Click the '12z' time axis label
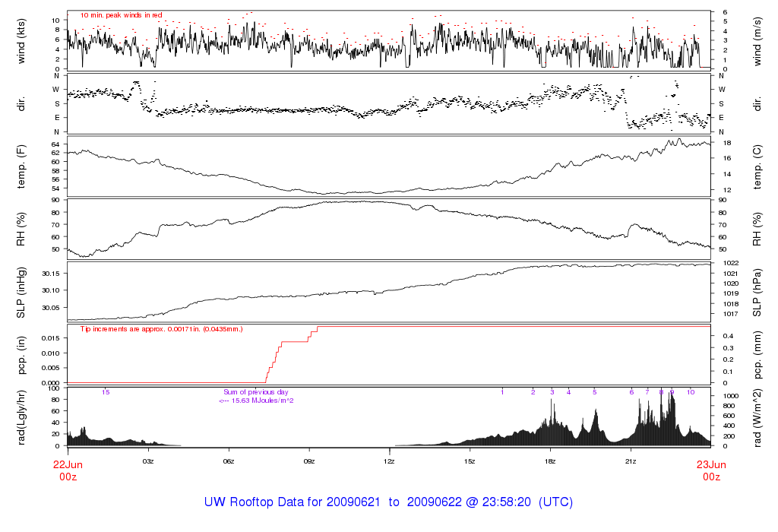Screen dimensions: 778x532 [x=389, y=461]
